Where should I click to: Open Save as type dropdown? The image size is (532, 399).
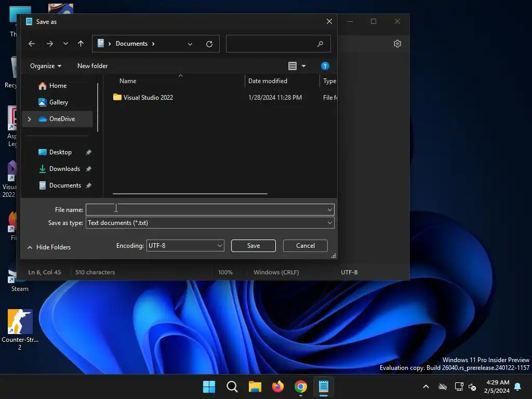click(x=210, y=223)
